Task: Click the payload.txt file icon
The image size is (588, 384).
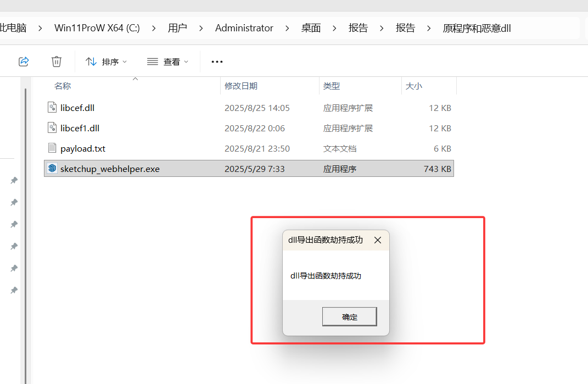Action: click(x=52, y=148)
